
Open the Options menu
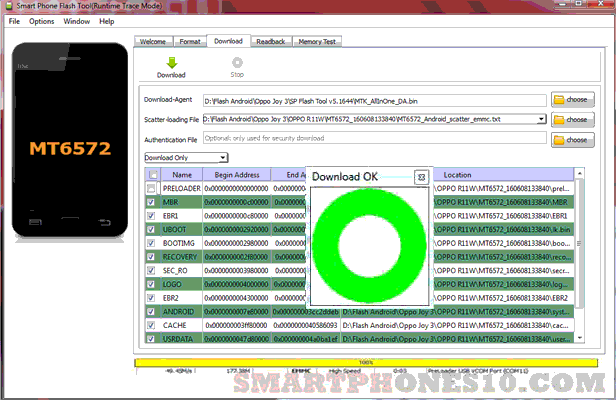[x=42, y=21]
